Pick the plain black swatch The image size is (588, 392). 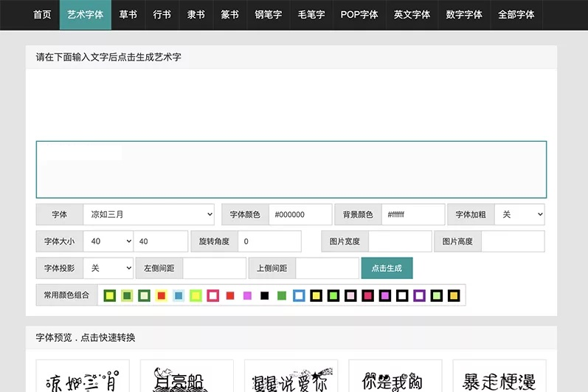(264, 295)
